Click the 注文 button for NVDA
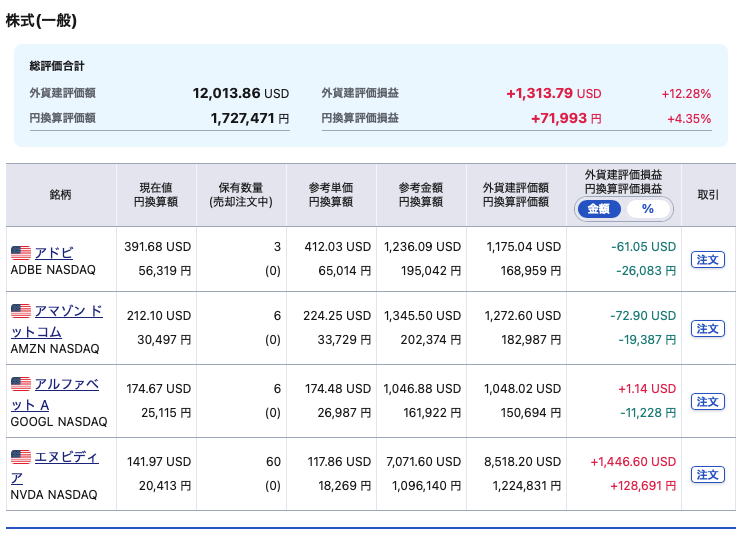The width and height of the screenshot is (744, 540). (707, 475)
